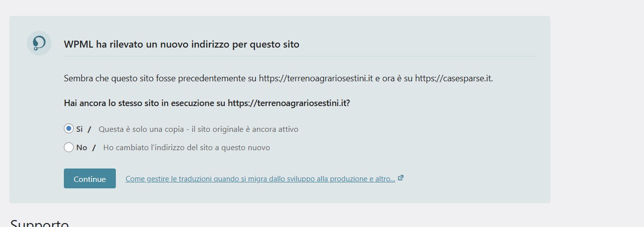The height and width of the screenshot is (227, 644).
Task: Select the Sì radio button
Action: [x=69, y=128]
